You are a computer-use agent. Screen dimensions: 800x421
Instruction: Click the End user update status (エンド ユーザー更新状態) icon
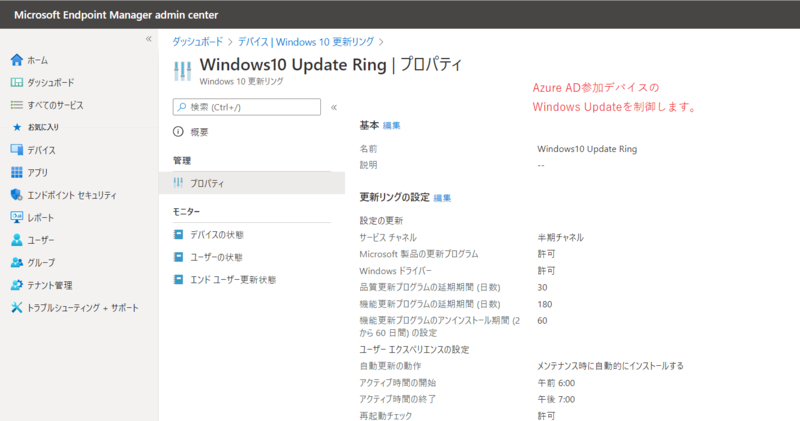(x=178, y=279)
